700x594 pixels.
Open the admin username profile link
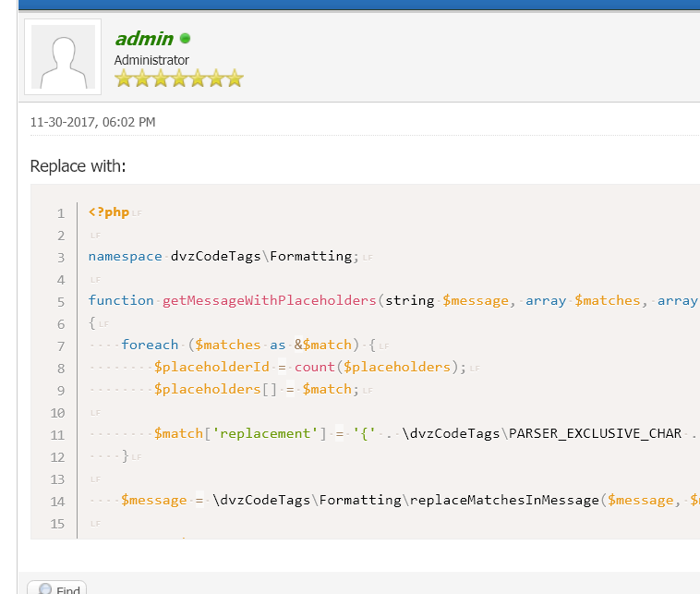(144, 39)
